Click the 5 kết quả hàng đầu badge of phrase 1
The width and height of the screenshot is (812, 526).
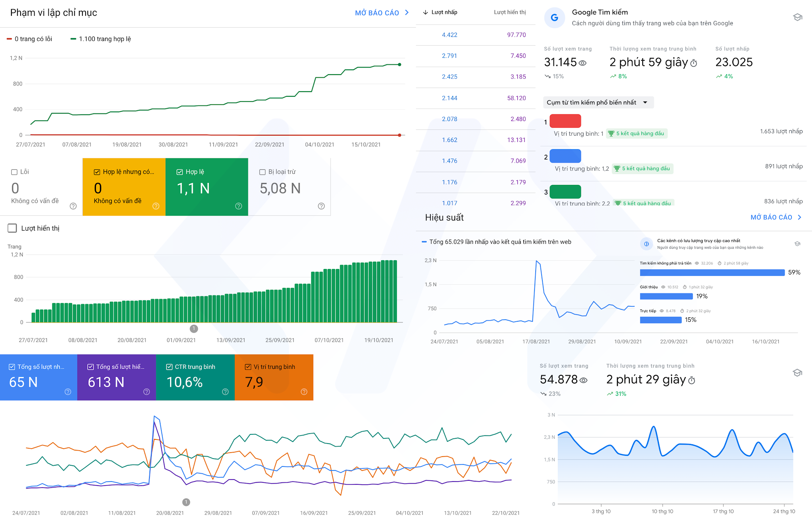point(637,134)
